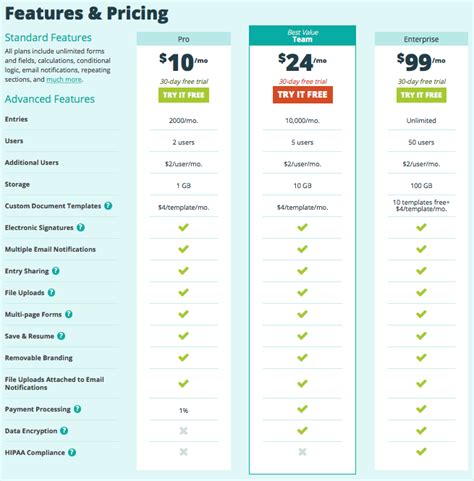This screenshot has height=481, width=474.
Task: Select the Enterprise plan column header
Action: click(421, 39)
